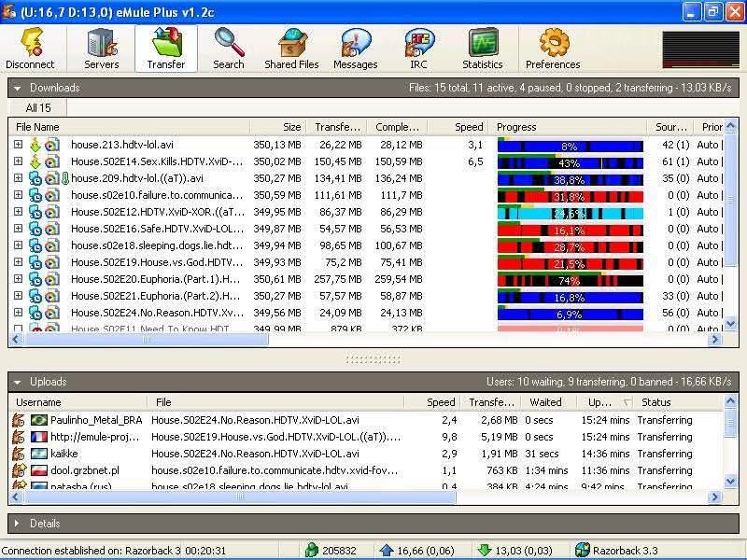Click download arrow icon of house.213.hdtv-lol.avi
Screen dimensions: 747x560
pos(35,145)
